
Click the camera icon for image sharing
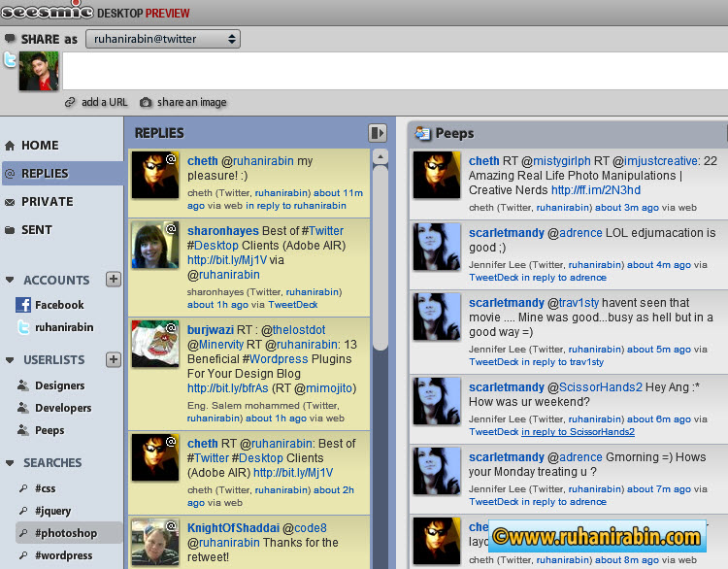pyautogui.click(x=146, y=102)
